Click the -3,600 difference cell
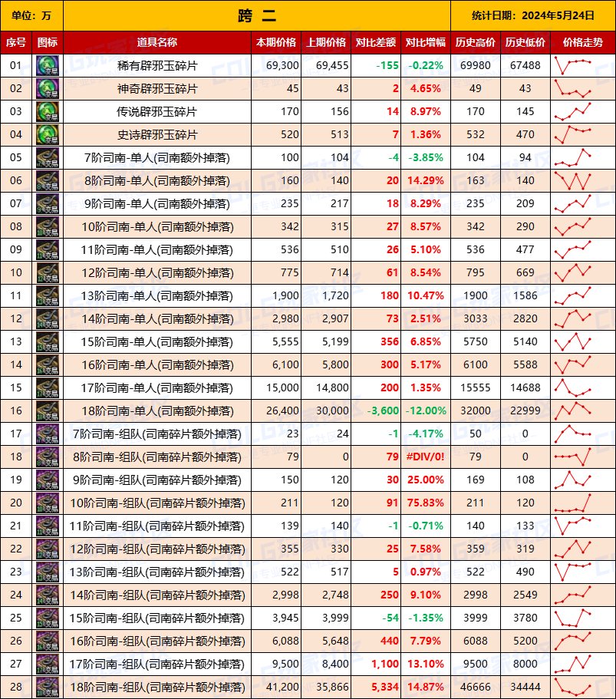This screenshot has width=616, height=699. coord(376,411)
